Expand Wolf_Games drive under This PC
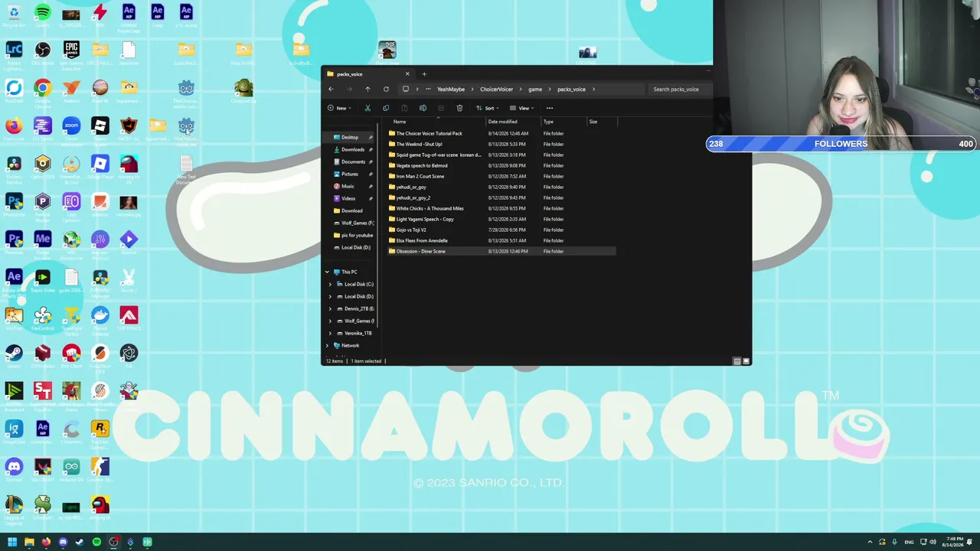 (330, 321)
